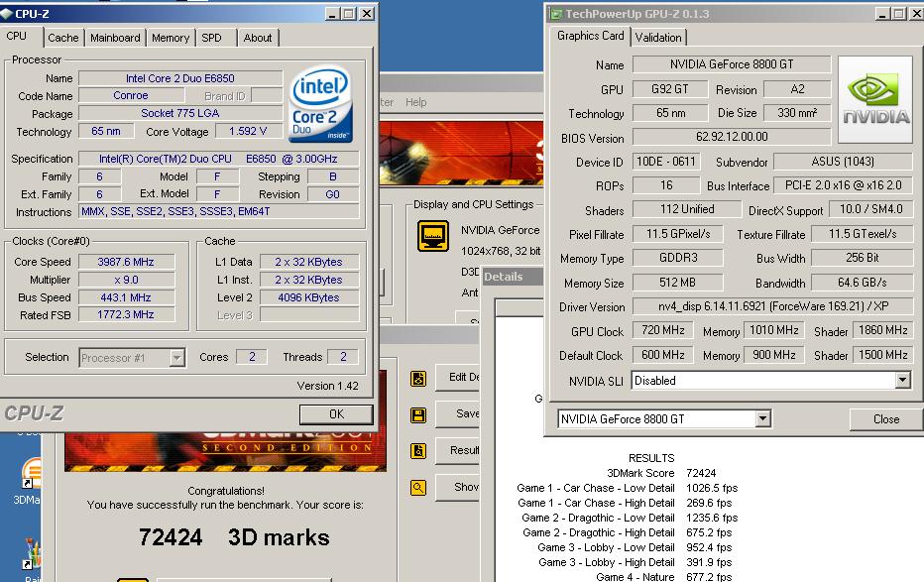This screenshot has height=582, width=924.
Task: Click the monitor icon in Display and CPU Settings
Action: (x=433, y=236)
